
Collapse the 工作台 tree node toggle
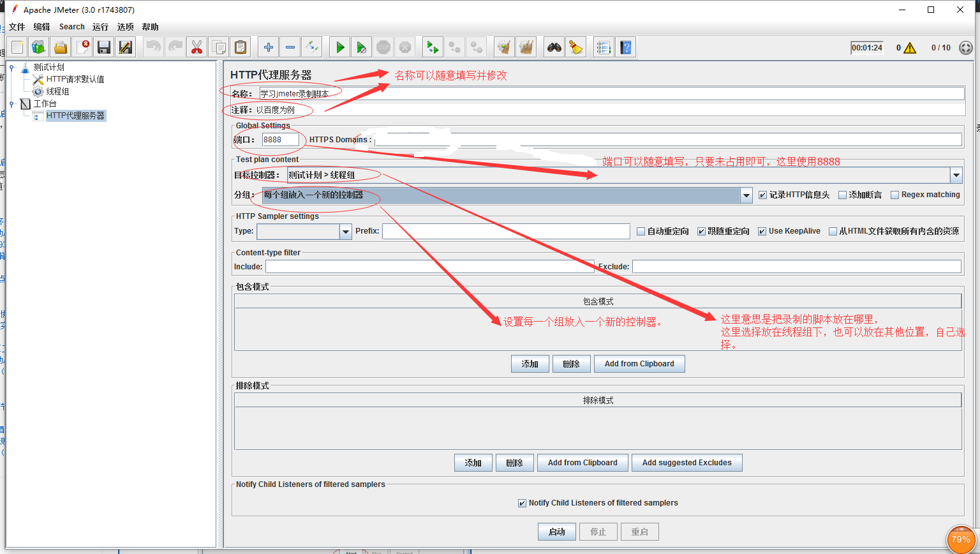[x=12, y=103]
